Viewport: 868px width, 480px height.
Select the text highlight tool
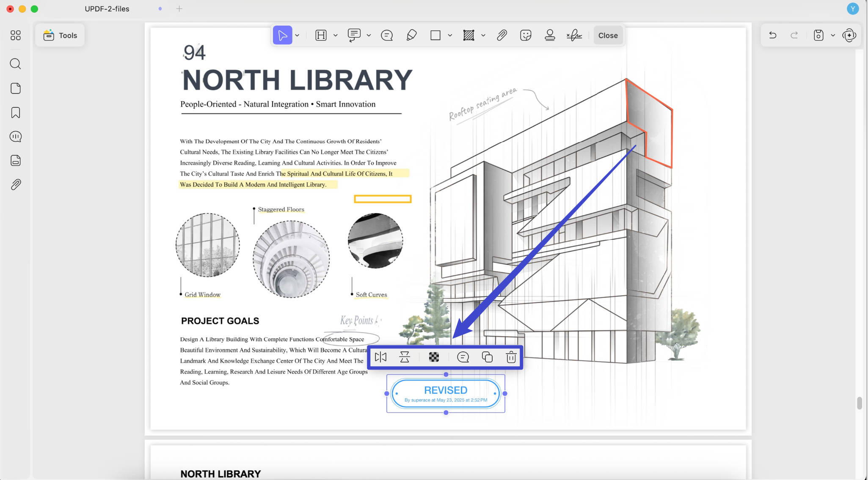coord(321,36)
